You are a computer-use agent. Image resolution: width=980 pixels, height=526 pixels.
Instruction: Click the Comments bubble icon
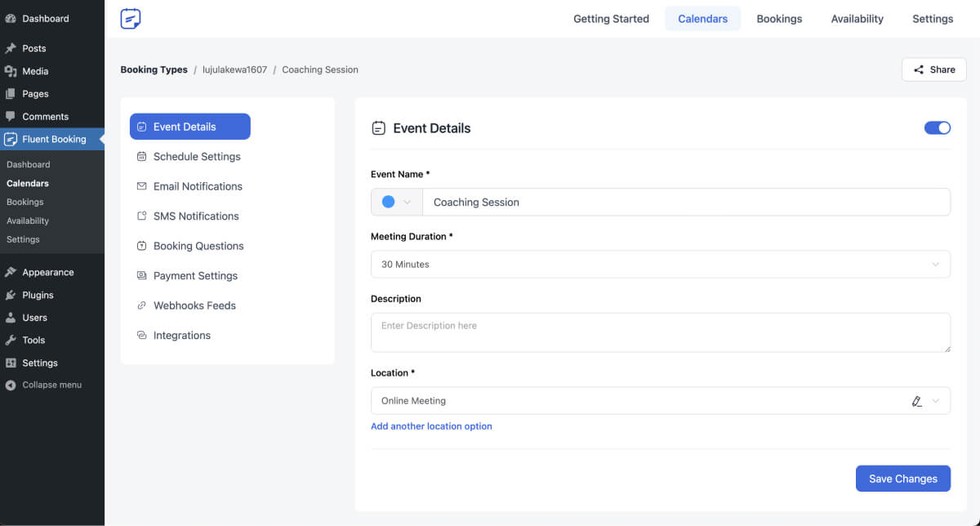click(x=11, y=117)
